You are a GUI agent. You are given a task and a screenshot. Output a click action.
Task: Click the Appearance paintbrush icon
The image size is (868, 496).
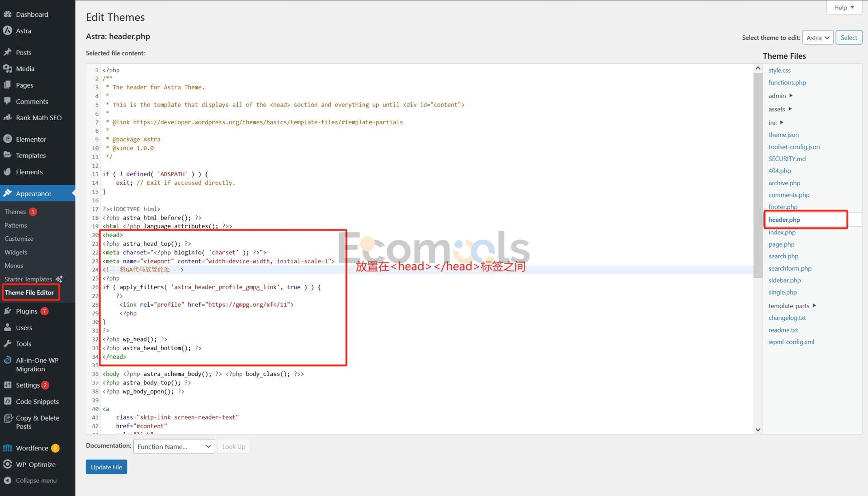click(7, 193)
